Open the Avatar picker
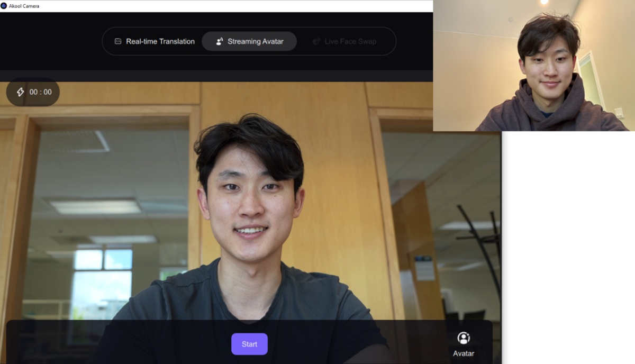Screen dimensions: 635x364 [x=464, y=344]
